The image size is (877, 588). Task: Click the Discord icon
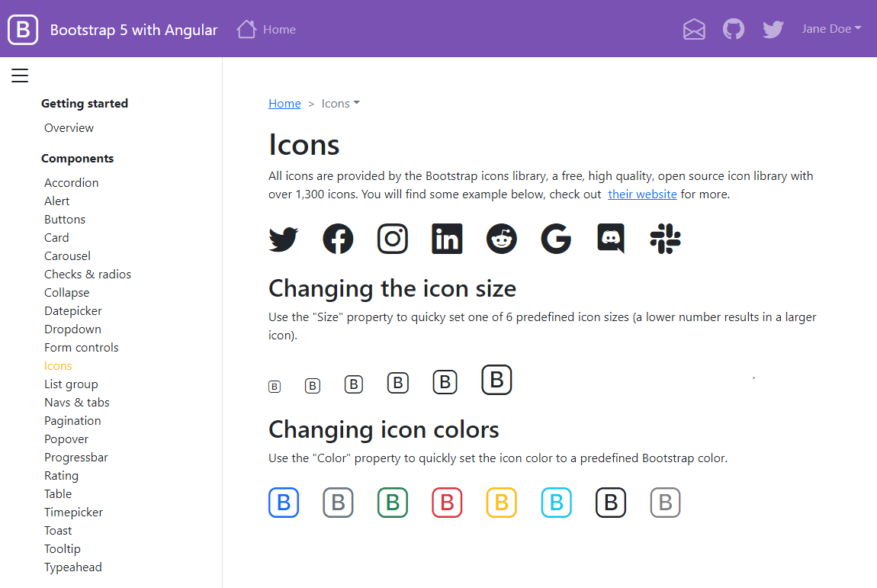click(x=611, y=239)
